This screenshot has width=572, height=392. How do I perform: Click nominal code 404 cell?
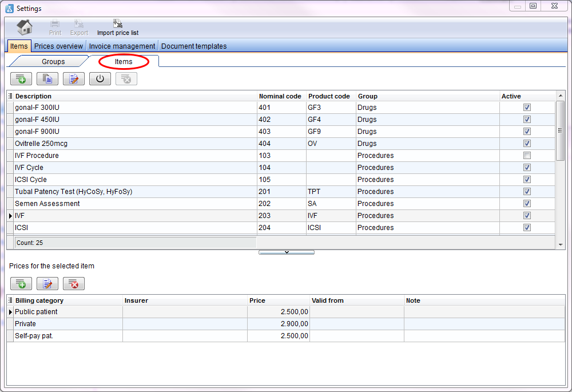point(281,144)
